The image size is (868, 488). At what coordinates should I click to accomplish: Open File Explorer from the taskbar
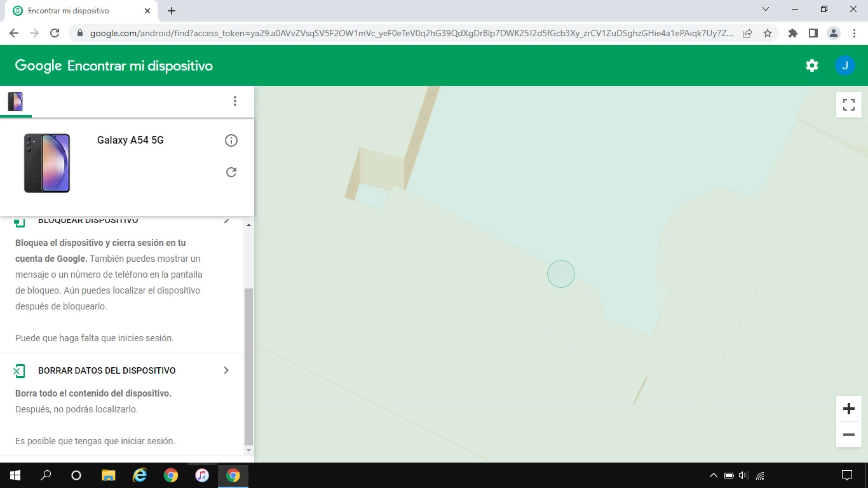coord(109,475)
